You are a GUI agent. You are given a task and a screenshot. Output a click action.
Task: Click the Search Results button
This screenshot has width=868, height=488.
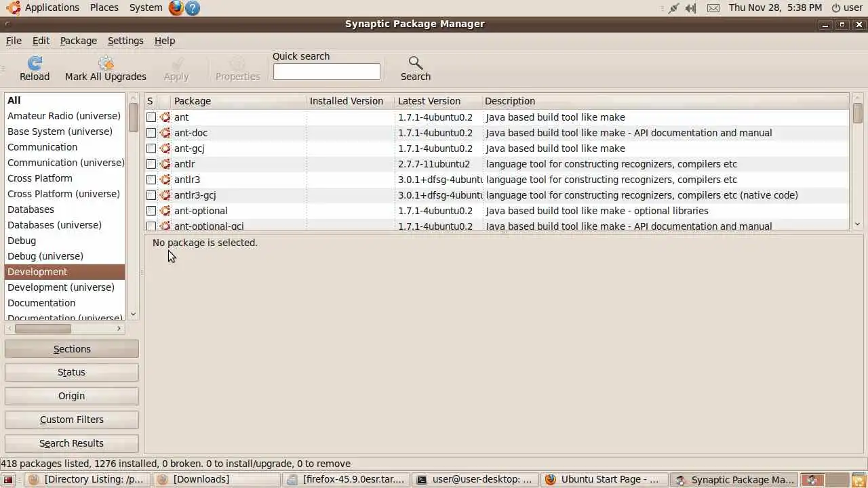point(72,443)
